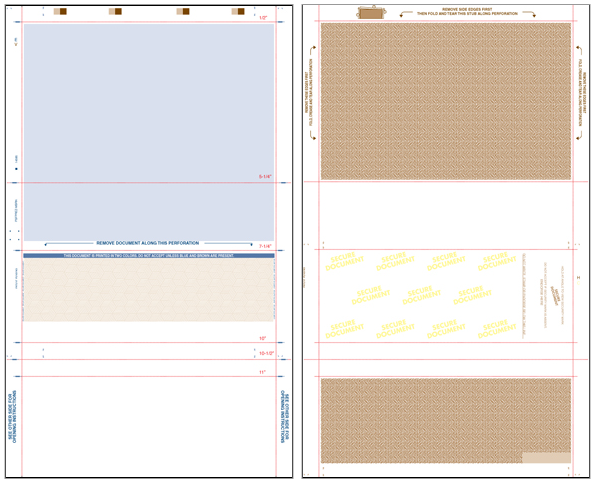Click the red 5-1/4" measurement label
This screenshot has width=595, height=483.
click(x=265, y=177)
